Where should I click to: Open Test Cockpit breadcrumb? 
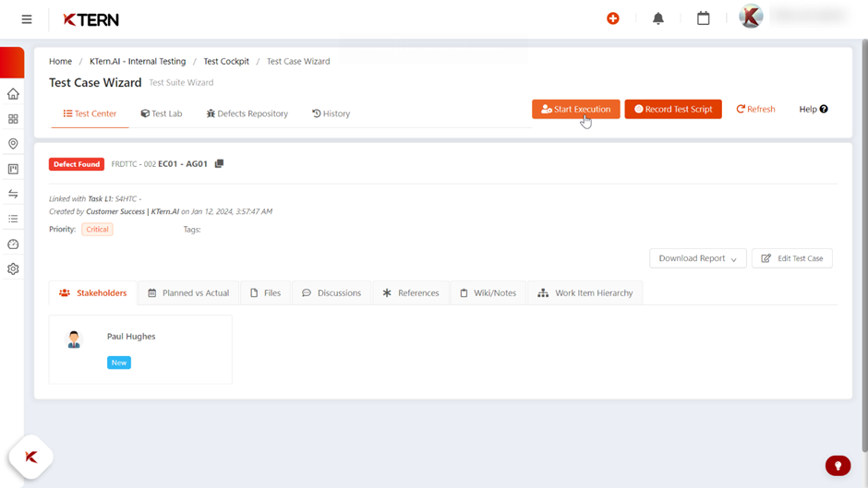(226, 62)
